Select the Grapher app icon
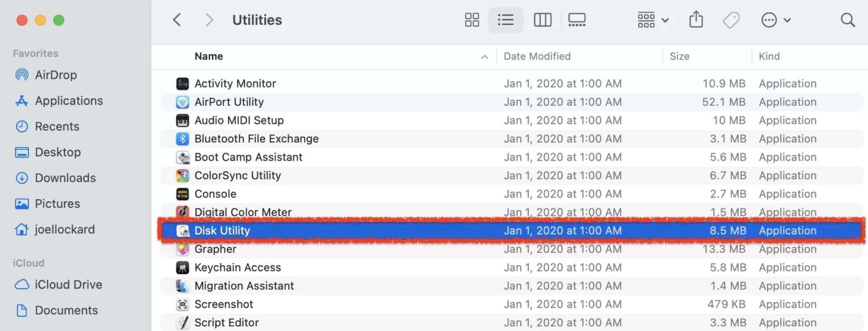The width and height of the screenshot is (868, 331). 182,249
